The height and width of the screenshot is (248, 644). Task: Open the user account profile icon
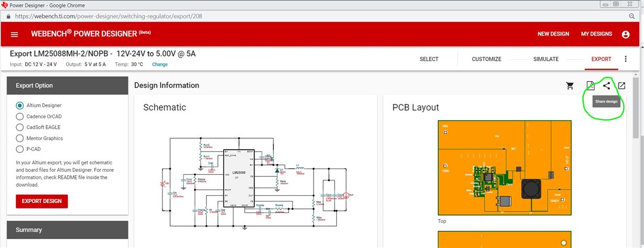625,34
